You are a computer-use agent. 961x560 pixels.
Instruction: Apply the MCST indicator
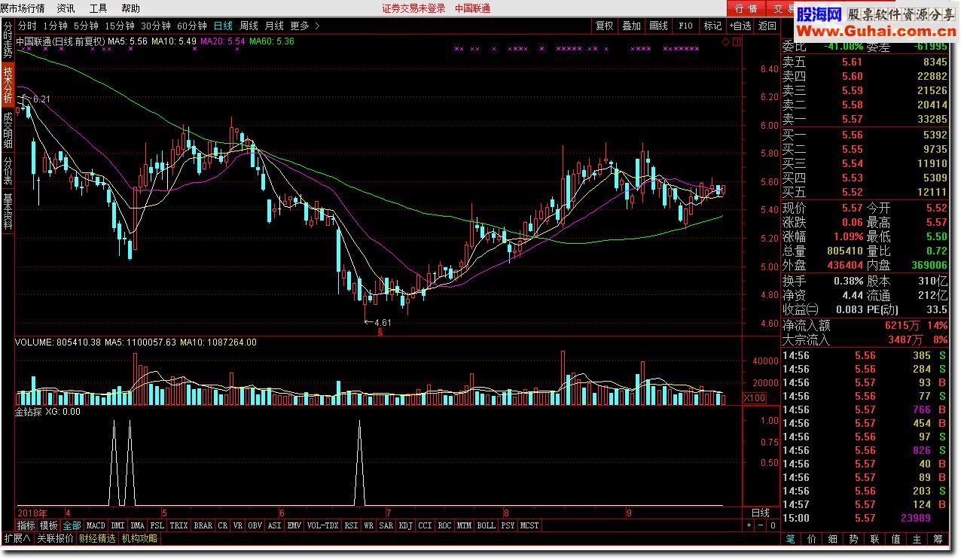click(530, 525)
